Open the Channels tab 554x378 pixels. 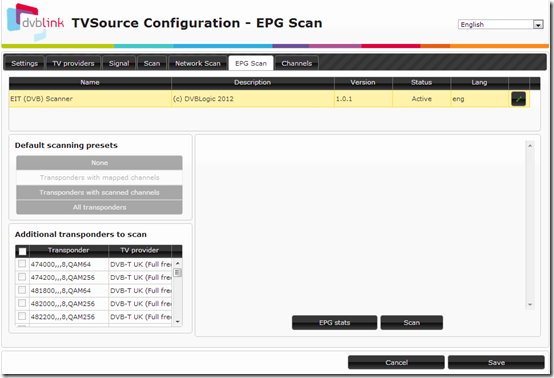[x=297, y=63]
